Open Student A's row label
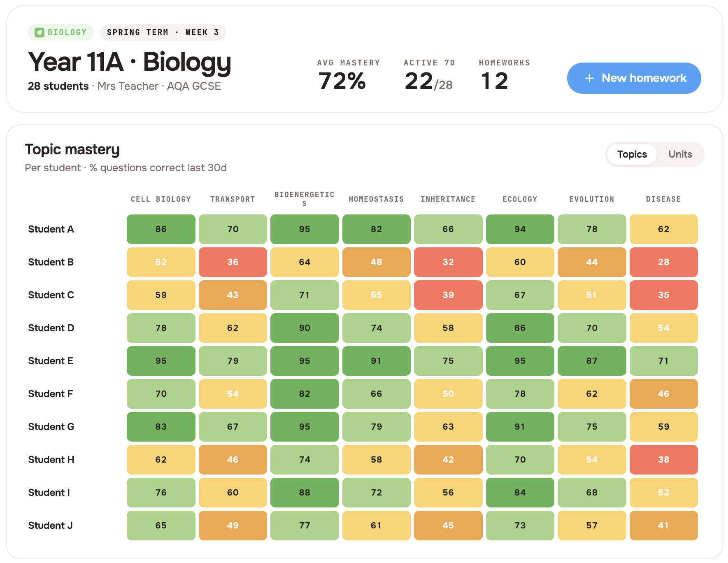The width and height of the screenshot is (728, 563). click(x=51, y=229)
